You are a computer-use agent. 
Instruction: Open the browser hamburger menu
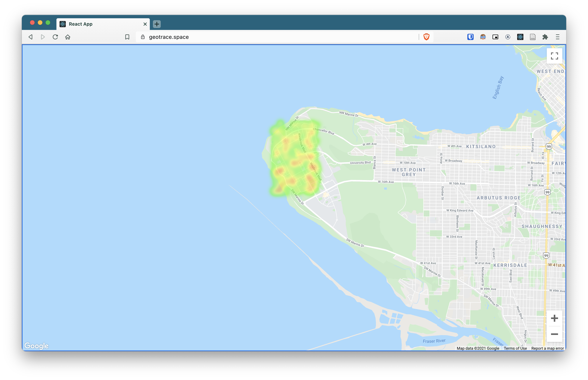[x=557, y=37]
